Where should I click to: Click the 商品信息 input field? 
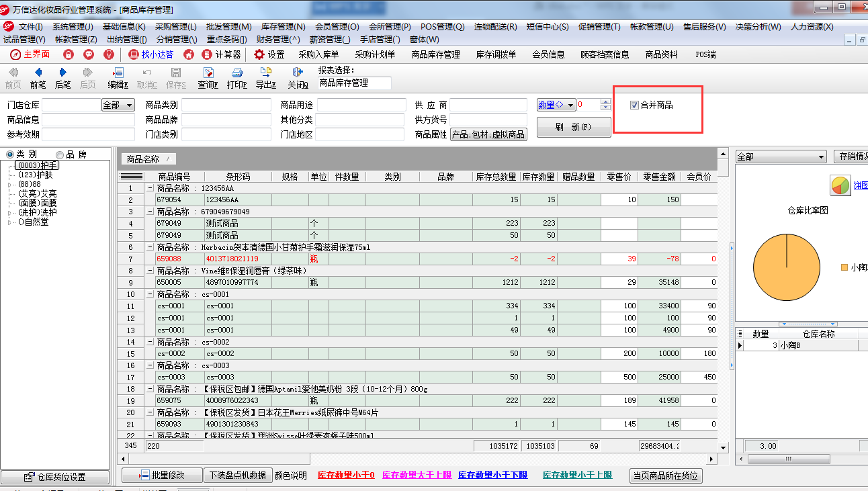(89, 120)
